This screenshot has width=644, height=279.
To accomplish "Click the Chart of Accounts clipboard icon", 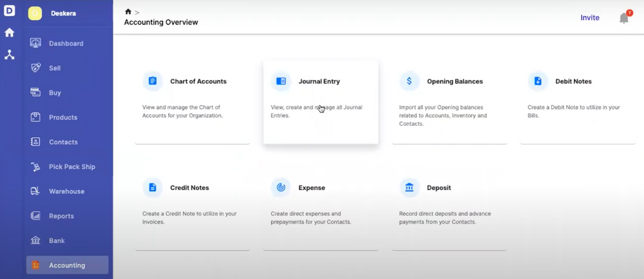I will click(153, 81).
